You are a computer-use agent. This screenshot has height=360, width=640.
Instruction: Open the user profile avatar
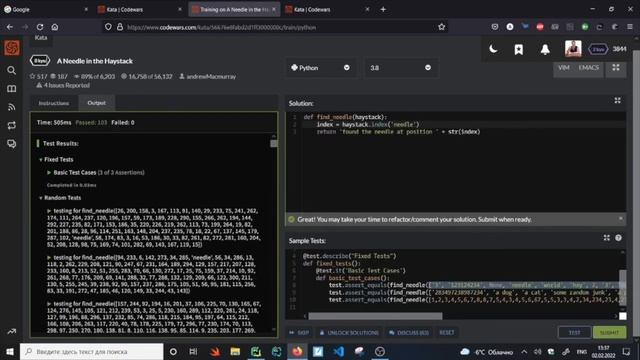pos(573,49)
